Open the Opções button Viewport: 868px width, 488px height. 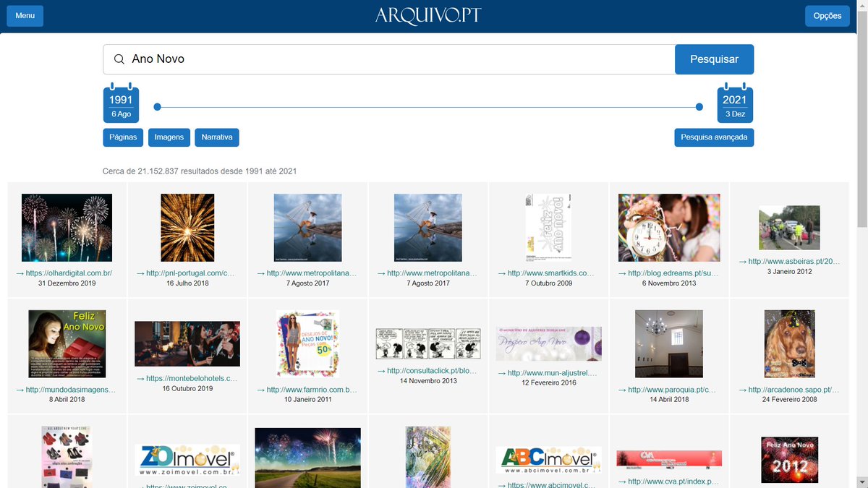click(x=827, y=16)
